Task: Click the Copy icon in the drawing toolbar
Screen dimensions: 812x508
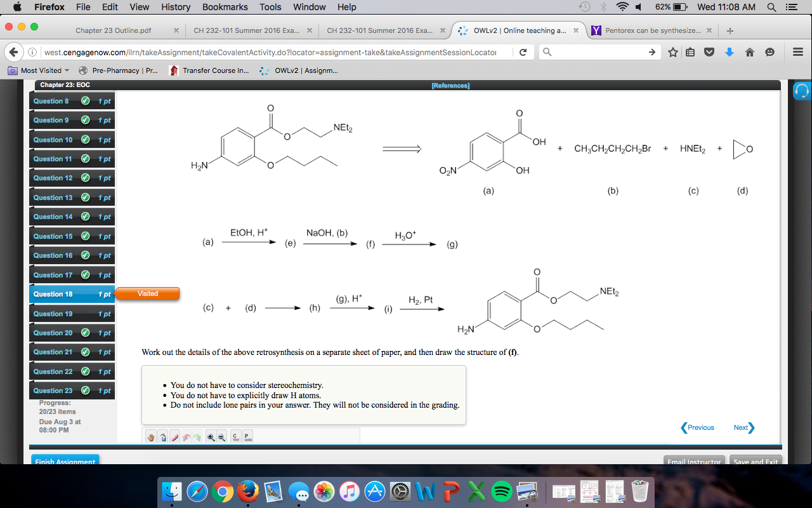Action: point(235,436)
